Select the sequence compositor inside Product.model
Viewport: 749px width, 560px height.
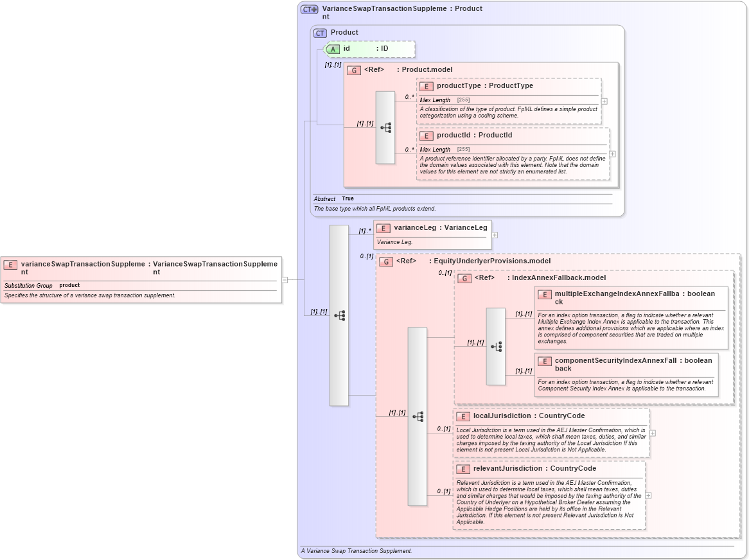(385, 127)
